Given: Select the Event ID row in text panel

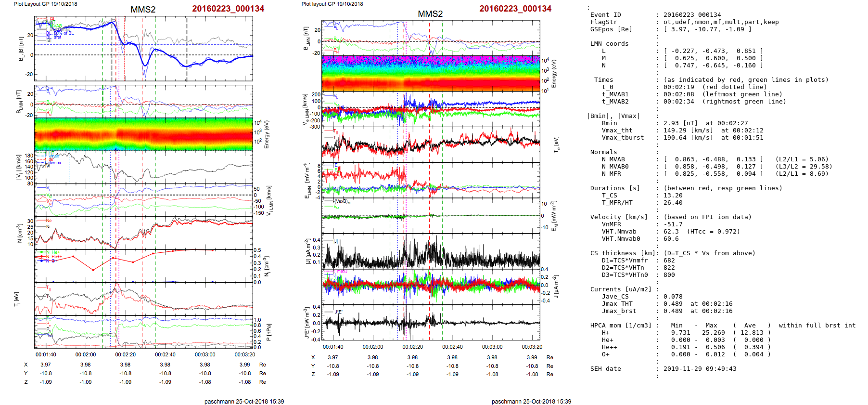Looking at the screenshot, I should click(x=605, y=15).
